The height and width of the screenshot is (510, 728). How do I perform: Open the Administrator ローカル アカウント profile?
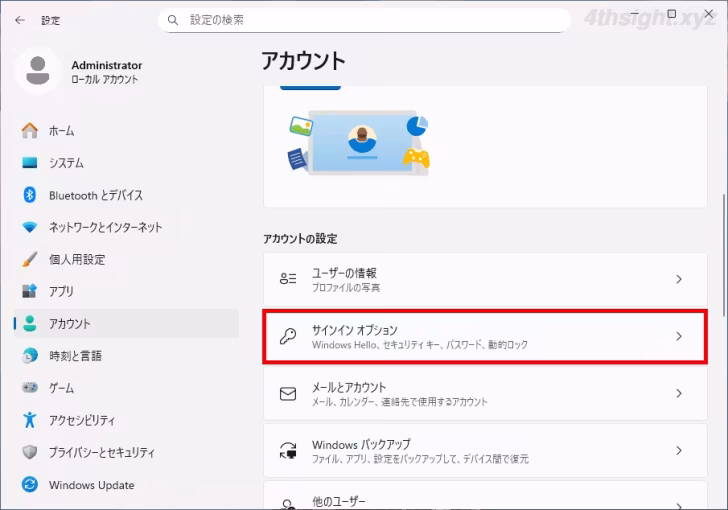[x=79, y=71]
